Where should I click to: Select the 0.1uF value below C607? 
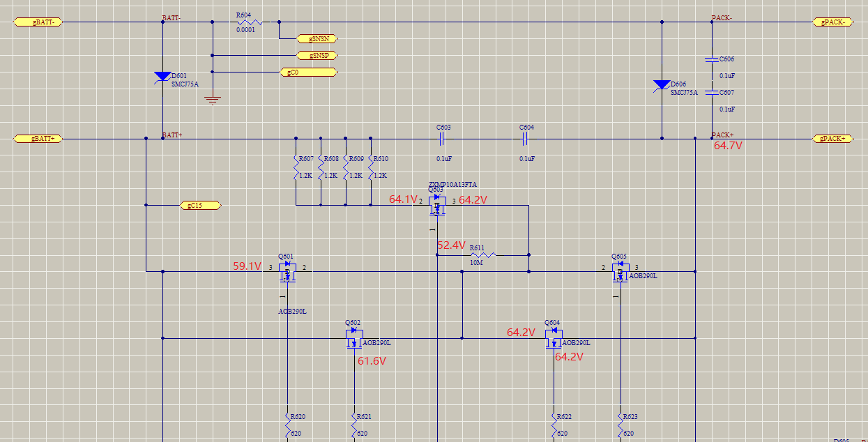click(727, 109)
